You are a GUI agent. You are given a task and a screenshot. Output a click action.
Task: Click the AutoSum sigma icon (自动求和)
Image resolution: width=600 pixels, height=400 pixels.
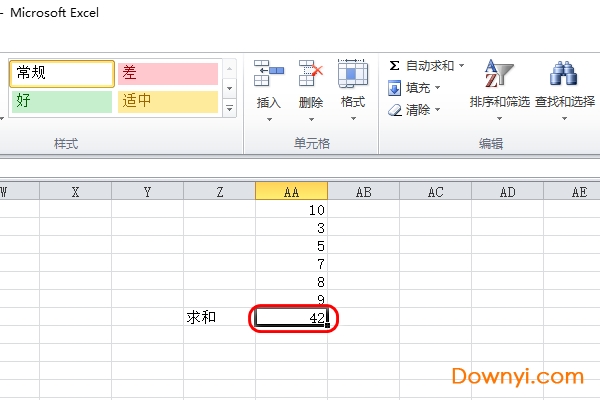(395, 66)
